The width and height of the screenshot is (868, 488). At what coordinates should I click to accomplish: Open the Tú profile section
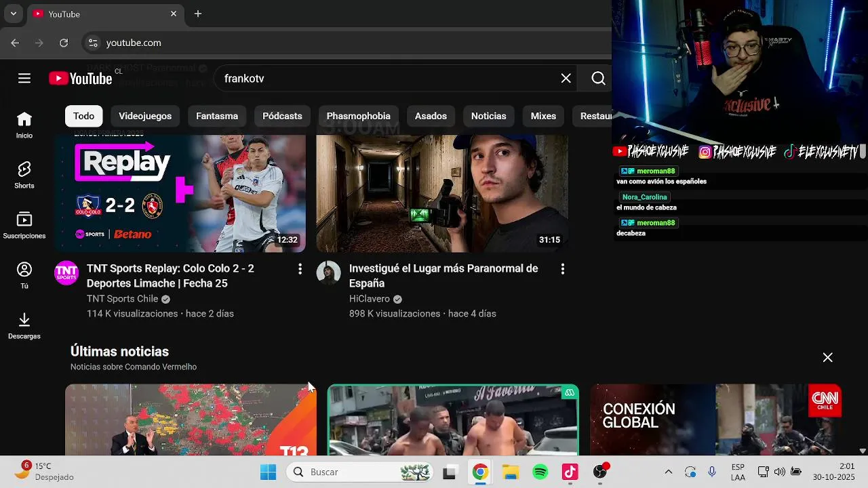tap(24, 276)
